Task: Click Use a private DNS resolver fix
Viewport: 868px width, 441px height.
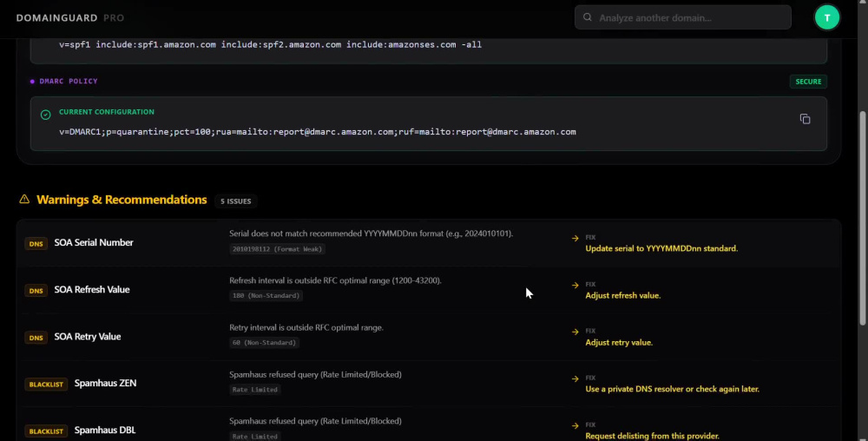Action: click(x=672, y=389)
